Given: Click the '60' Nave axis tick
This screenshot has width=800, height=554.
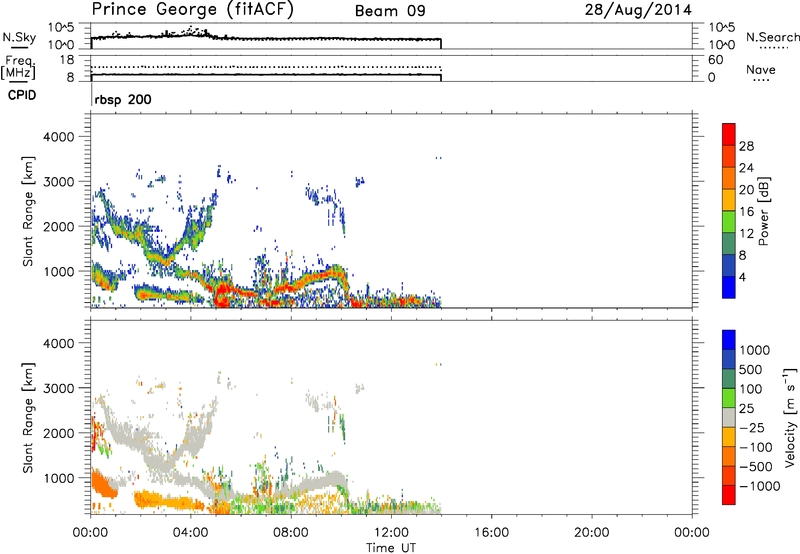Looking at the screenshot, I should tap(716, 60).
